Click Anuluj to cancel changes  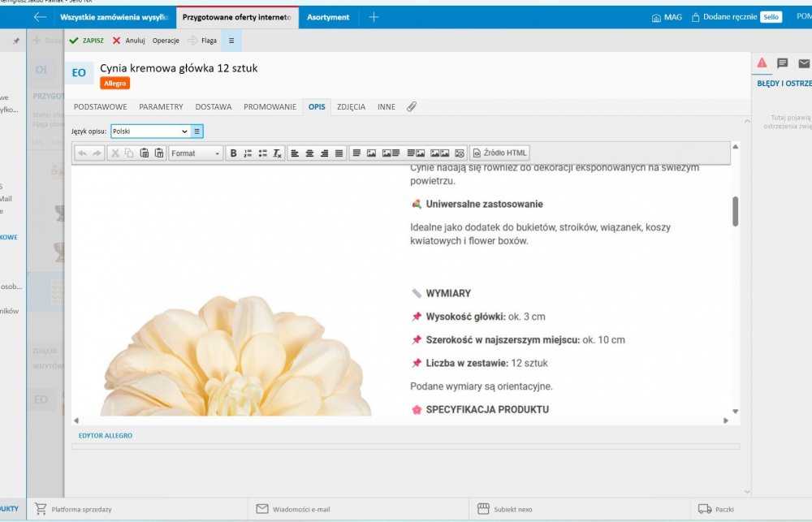[129, 41]
